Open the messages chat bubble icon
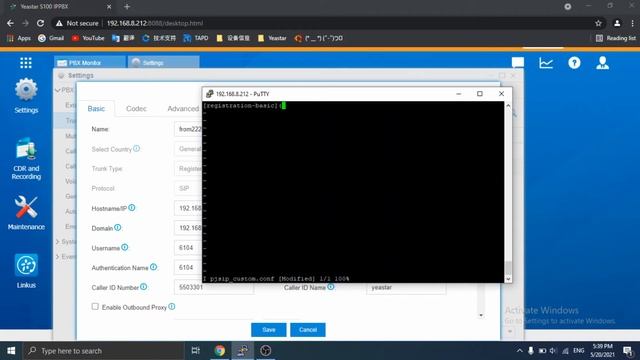The image size is (640, 360). point(518,62)
